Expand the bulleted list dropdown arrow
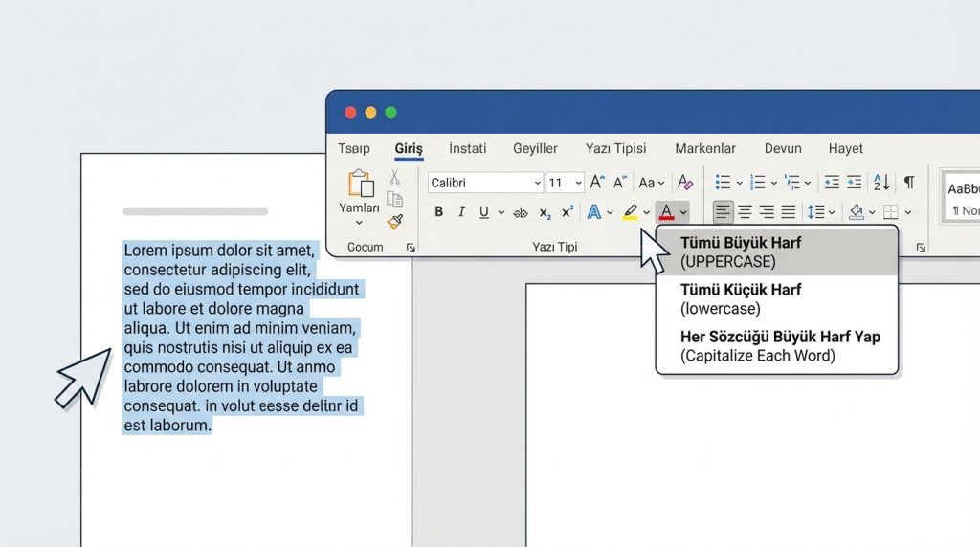This screenshot has height=547, width=980. pos(740,183)
